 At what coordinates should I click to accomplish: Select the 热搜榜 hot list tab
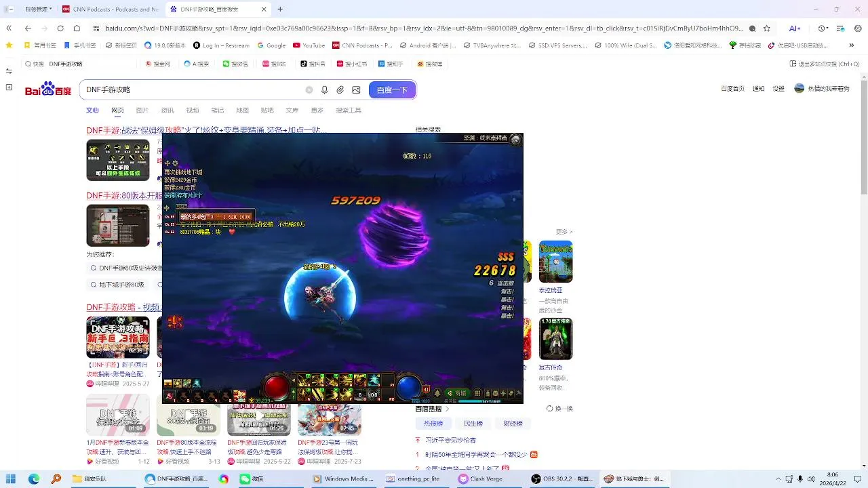[x=433, y=423]
